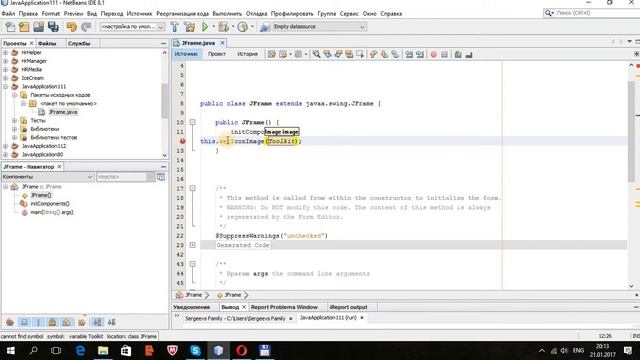Click the New Project toolbar icon
This screenshot has height=360, width=640.
click(x=24, y=27)
